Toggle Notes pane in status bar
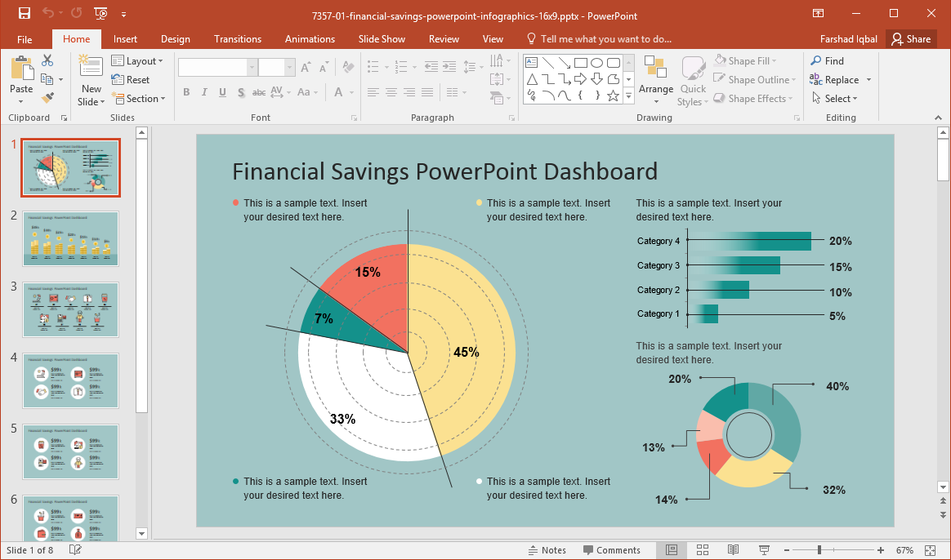Screen dimensions: 951x560 (547, 550)
